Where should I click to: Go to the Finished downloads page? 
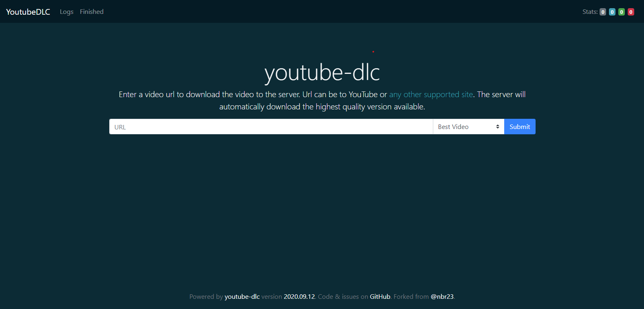point(92,12)
